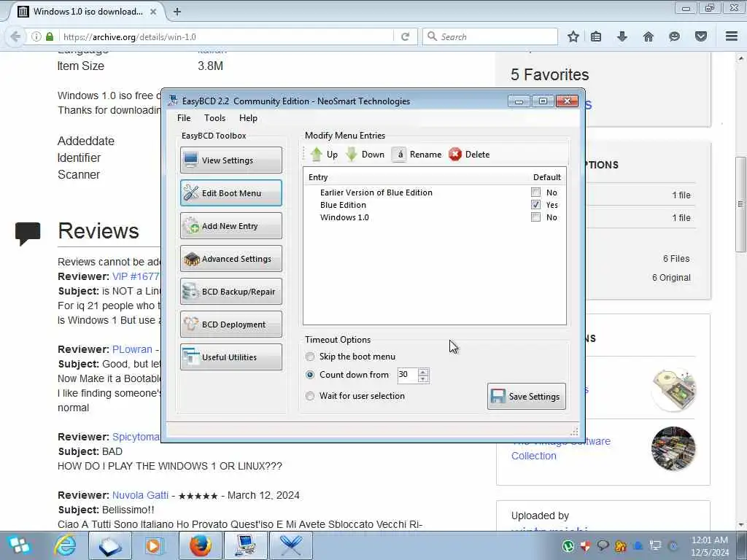Viewport: 747px width, 560px height.
Task: Show Firefox bookmarks list icon
Action: coord(596,36)
